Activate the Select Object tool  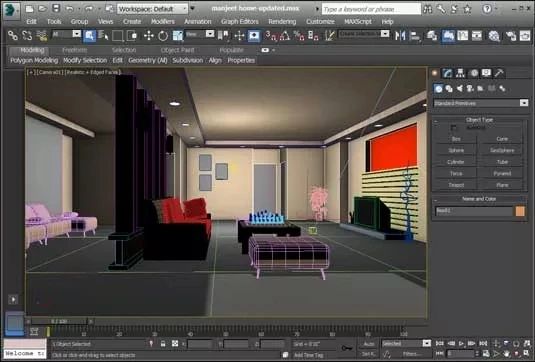(x=89, y=35)
